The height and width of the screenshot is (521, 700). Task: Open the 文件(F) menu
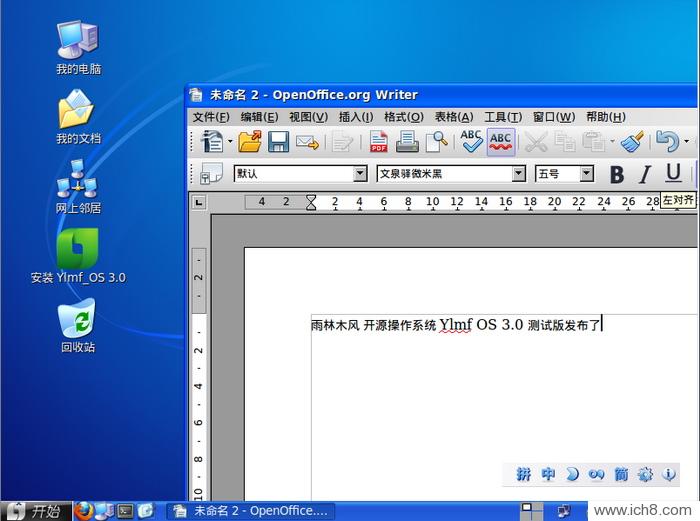211,117
